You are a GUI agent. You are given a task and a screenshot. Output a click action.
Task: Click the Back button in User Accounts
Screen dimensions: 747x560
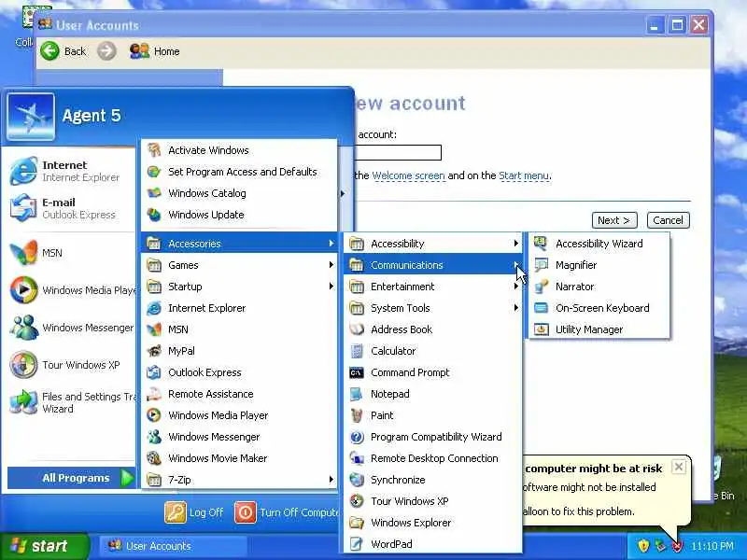pyautogui.click(x=63, y=51)
